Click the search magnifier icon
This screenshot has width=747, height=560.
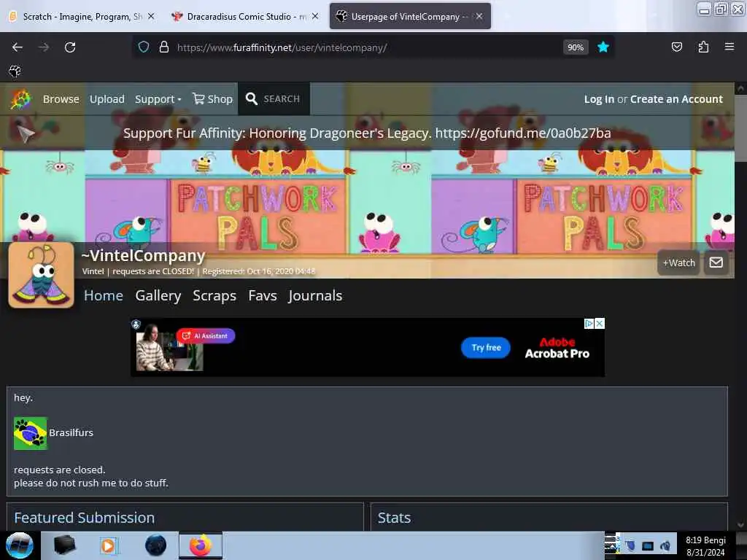click(251, 98)
